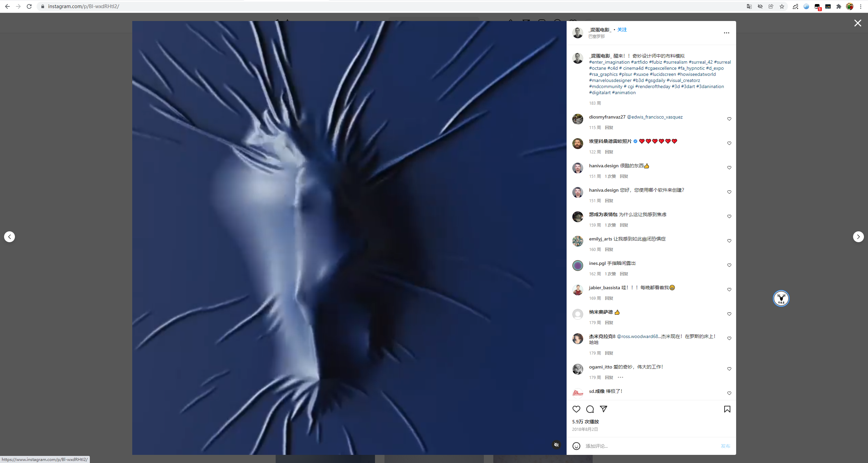Share the post via paper plane icon
Image resolution: width=868 pixels, height=463 pixels.
(x=604, y=409)
